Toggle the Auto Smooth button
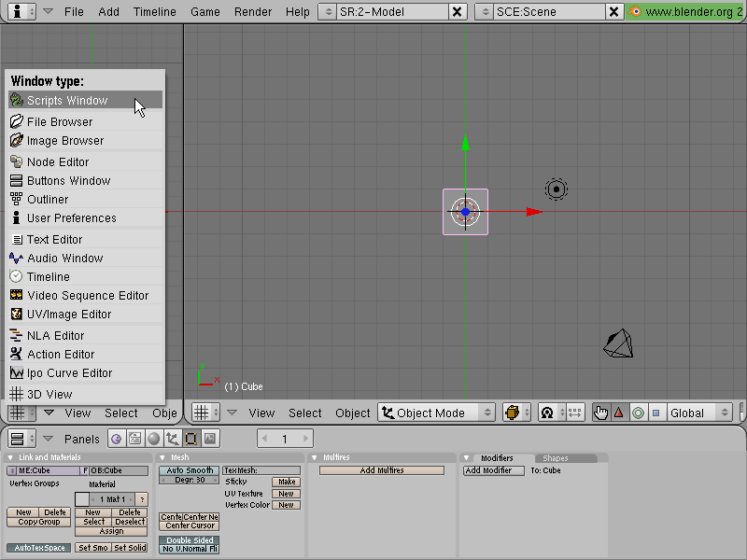 coord(190,470)
